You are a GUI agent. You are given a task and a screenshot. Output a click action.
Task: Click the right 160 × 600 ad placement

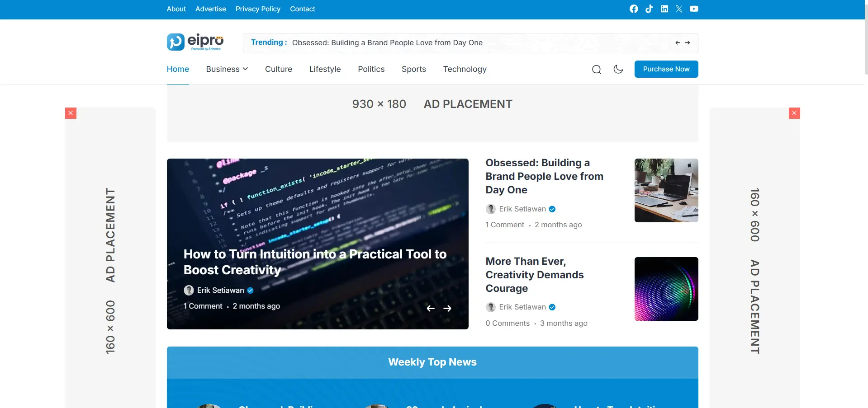point(754,258)
